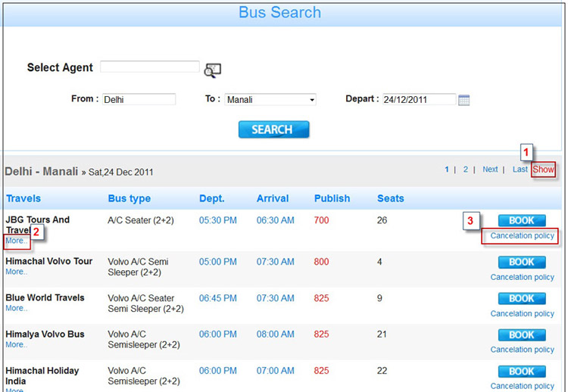Click the Show link in pagination
The height and width of the screenshot is (392, 568).
543,170
